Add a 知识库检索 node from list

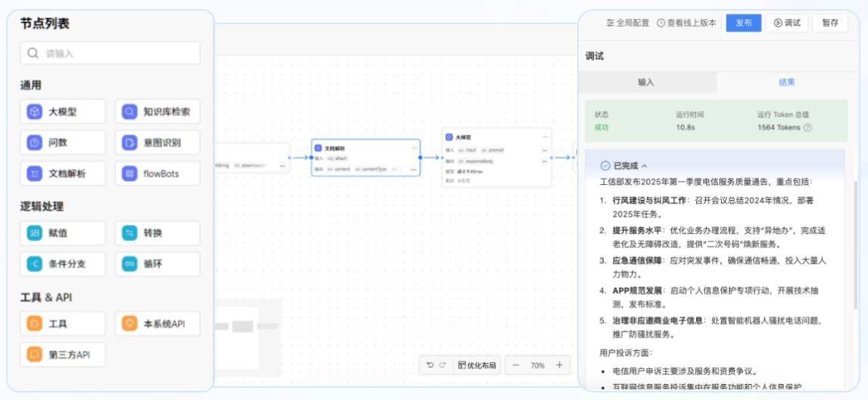click(x=158, y=112)
